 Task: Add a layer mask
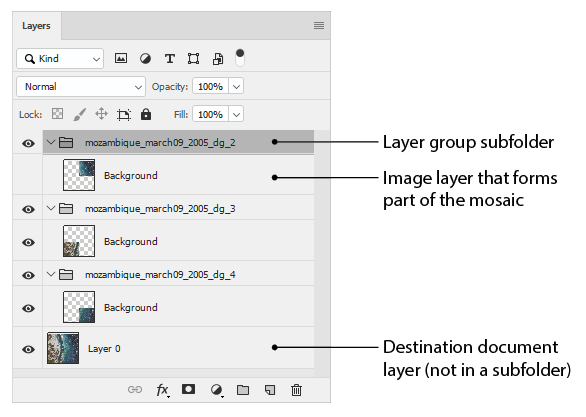coord(188,389)
